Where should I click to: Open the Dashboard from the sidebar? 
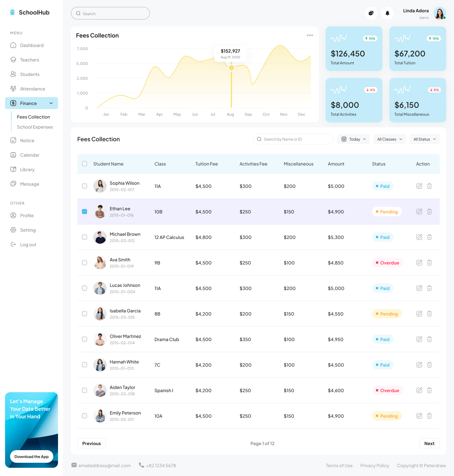[x=32, y=45]
